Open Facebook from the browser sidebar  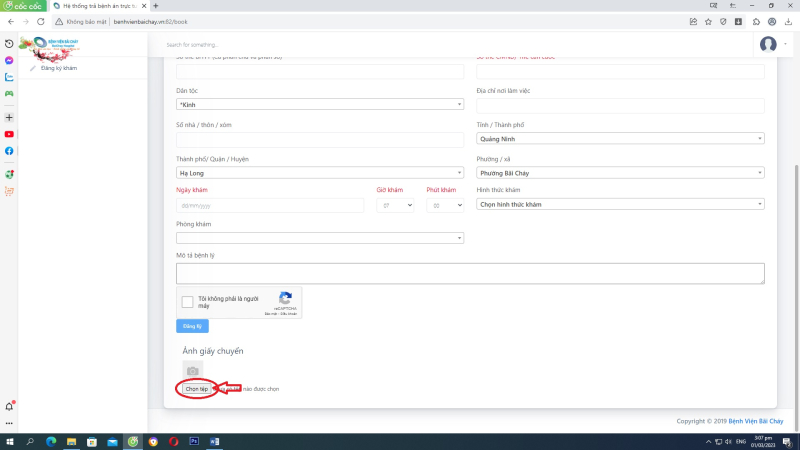click(x=9, y=150)
